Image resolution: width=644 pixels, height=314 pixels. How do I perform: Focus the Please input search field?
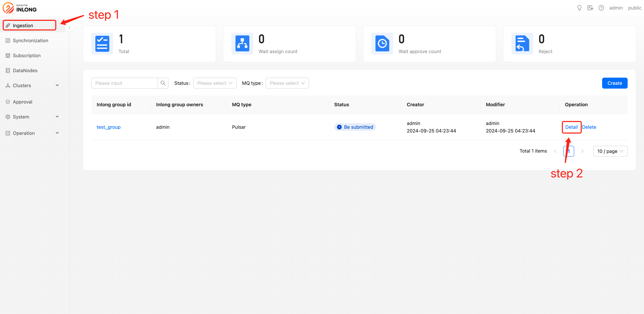pyautogui.click(x=124, y=83)
